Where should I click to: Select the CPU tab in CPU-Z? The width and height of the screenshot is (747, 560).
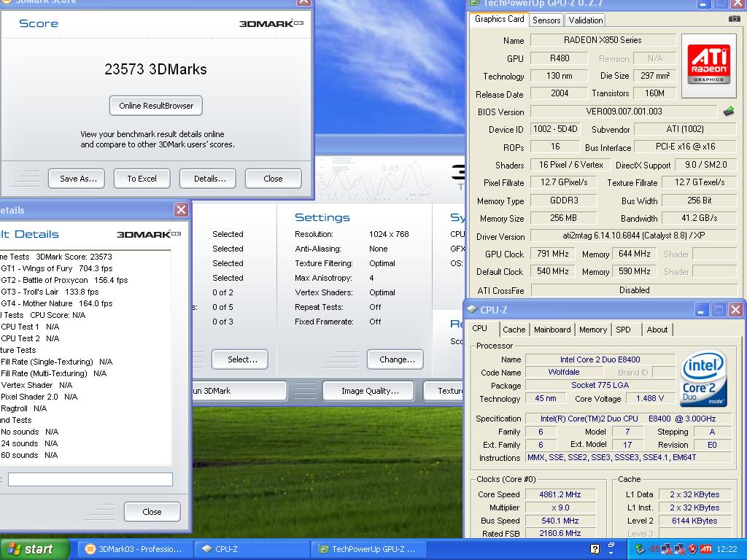tap(480, 329)
